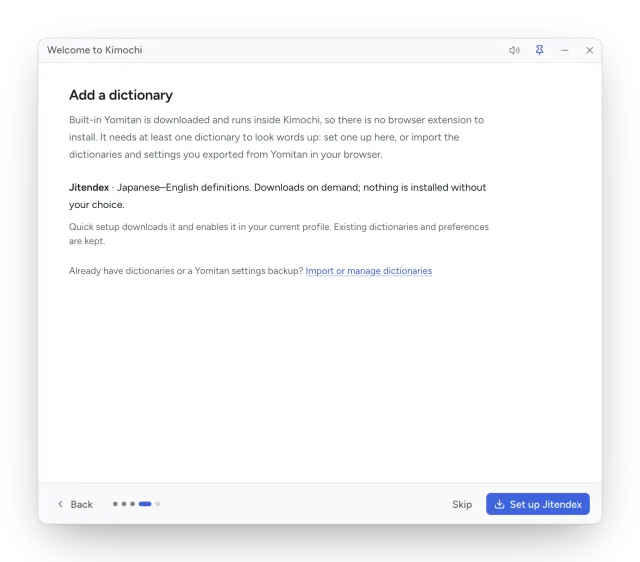Select the third page indicator dot
Viewport: 640px width, 562px height.
coord(132,504)
